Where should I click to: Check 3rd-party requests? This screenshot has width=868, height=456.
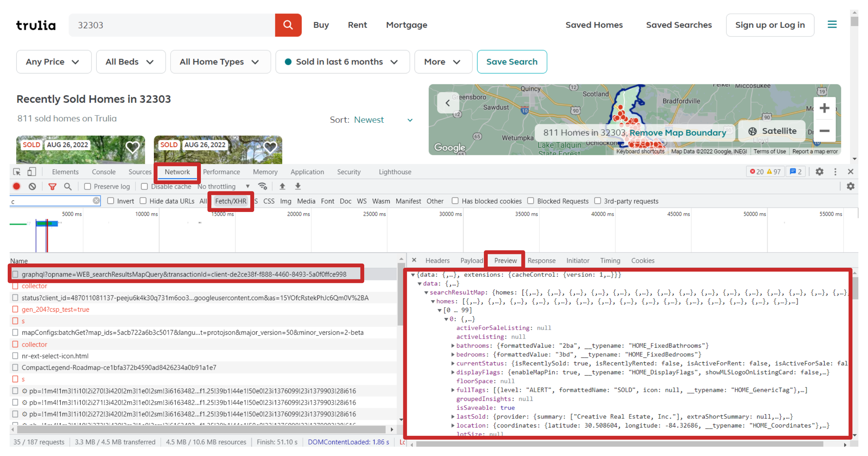[597, 201]
